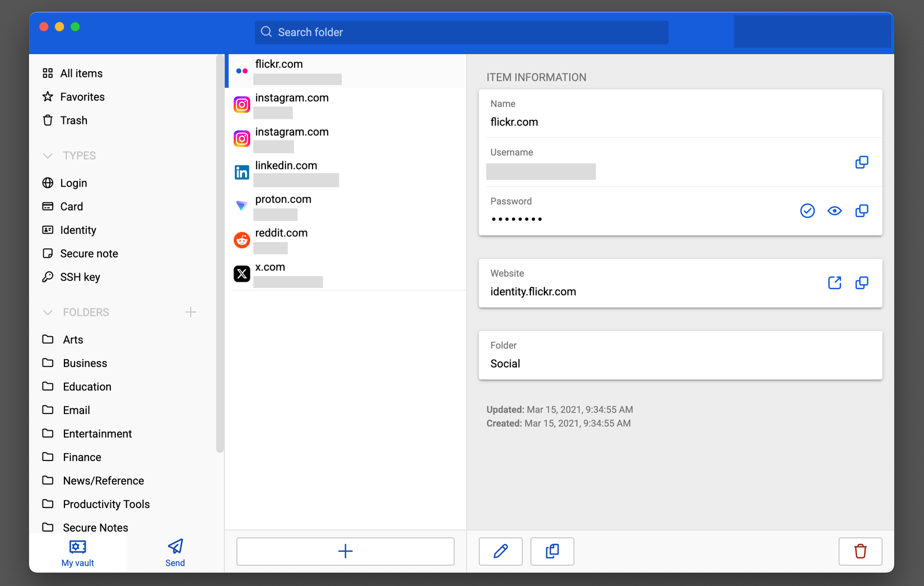924x586 pixels.
Task: Add a new vault item
Action: click(x=345, y=551)
